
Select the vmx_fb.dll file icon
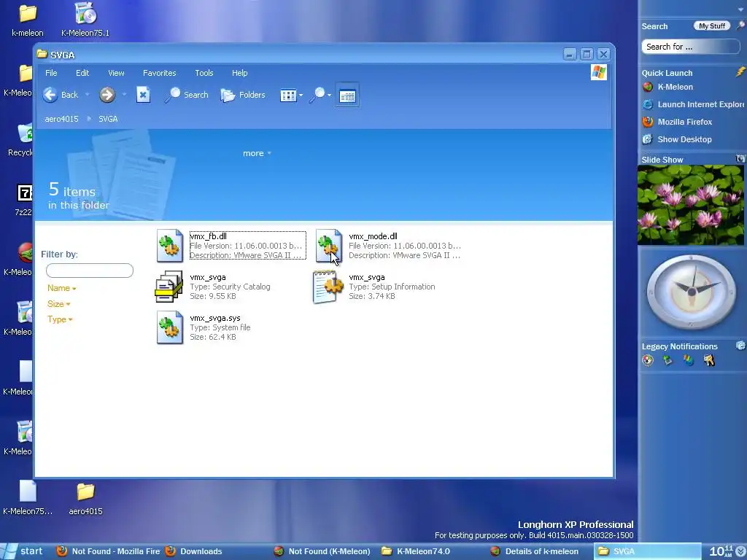pos(169,246)
